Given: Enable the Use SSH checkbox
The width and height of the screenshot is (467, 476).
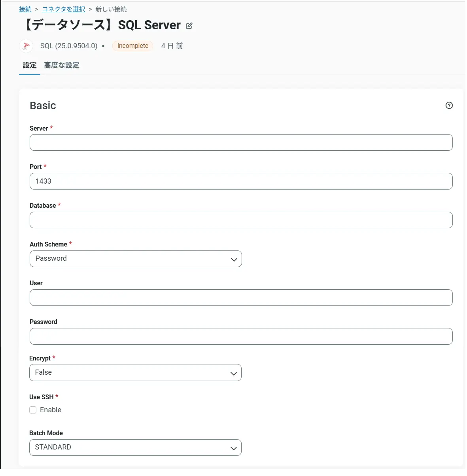Looking at the screenshot, I should [33, 410].
